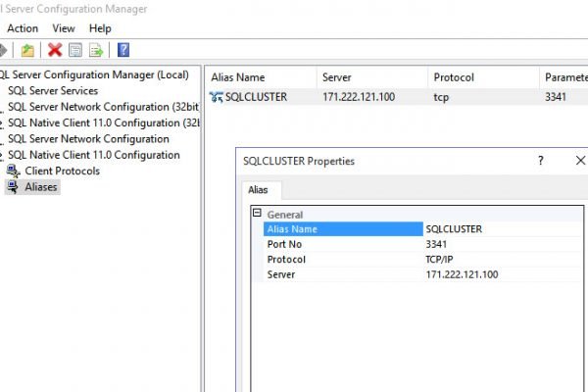
Task: Sort list by Alias Name column header
Action: click(261, 77)
